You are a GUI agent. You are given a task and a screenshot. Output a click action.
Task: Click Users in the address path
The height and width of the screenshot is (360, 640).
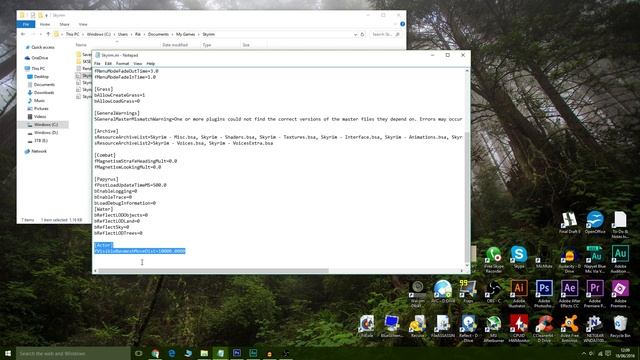pyautogui.click(x=123, y=34)
